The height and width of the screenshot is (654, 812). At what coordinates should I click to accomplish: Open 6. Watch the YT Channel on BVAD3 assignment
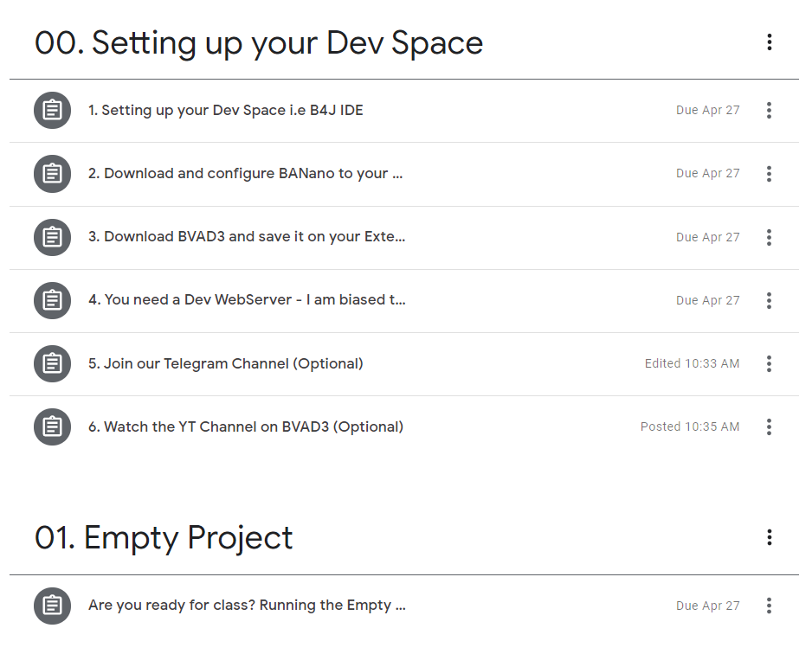point(245,426)
